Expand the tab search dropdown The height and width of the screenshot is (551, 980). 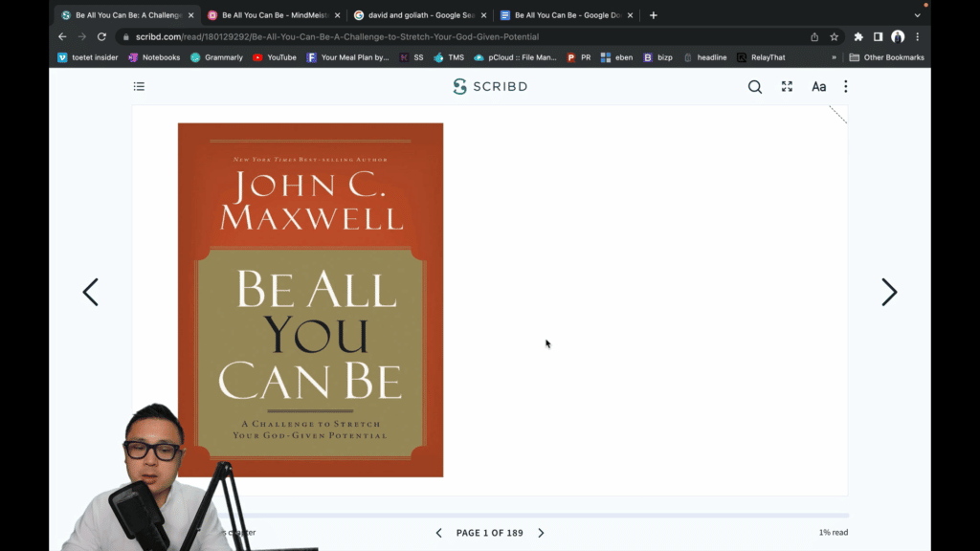[918, 15]
